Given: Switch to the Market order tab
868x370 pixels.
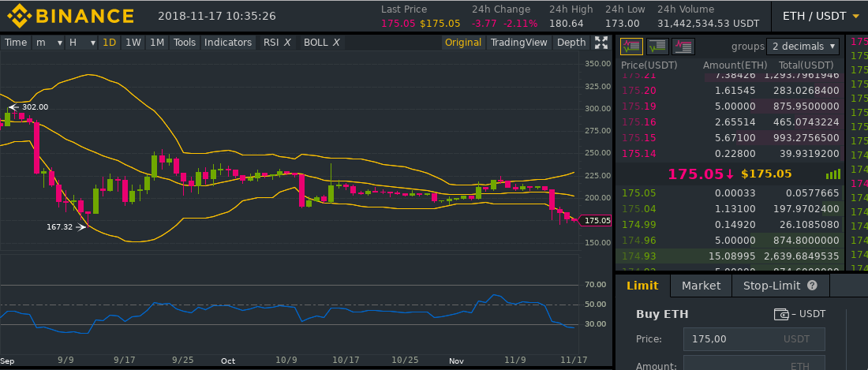Looking at the screenshot, I should 701,286.
